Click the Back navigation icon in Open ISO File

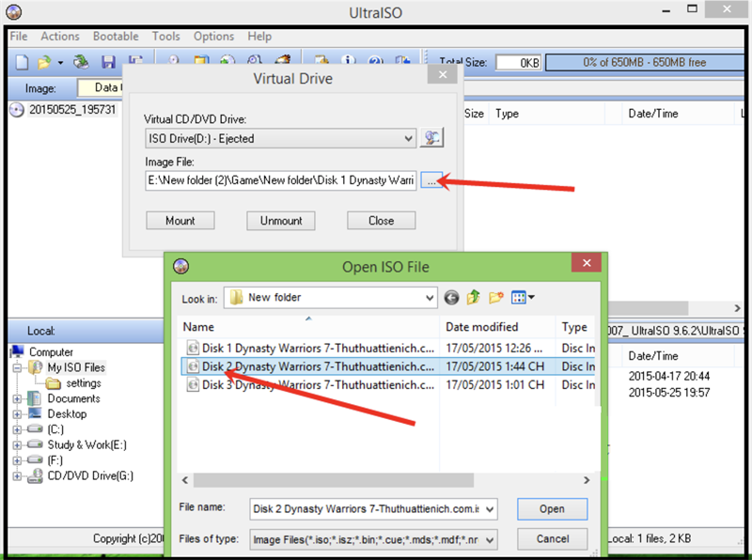click(x=451, y=297)
